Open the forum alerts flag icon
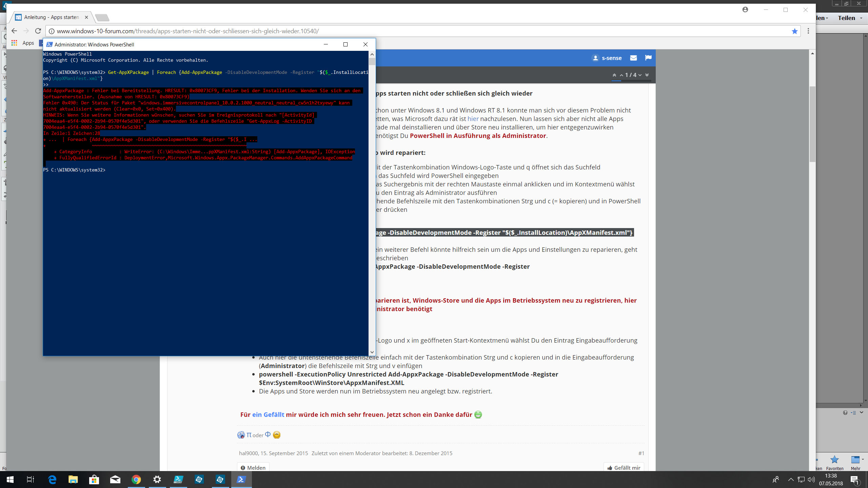868x488 pixels. pos(648,58)
